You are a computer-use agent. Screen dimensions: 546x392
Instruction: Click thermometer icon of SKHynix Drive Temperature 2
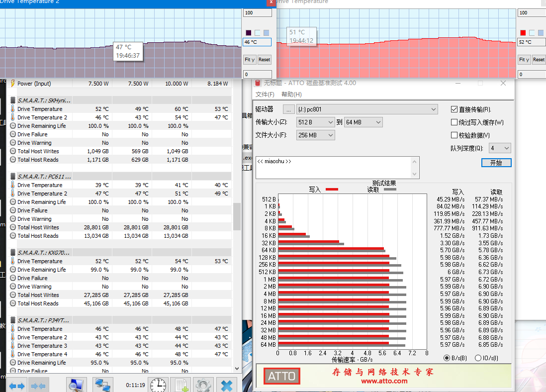(12, 117)
